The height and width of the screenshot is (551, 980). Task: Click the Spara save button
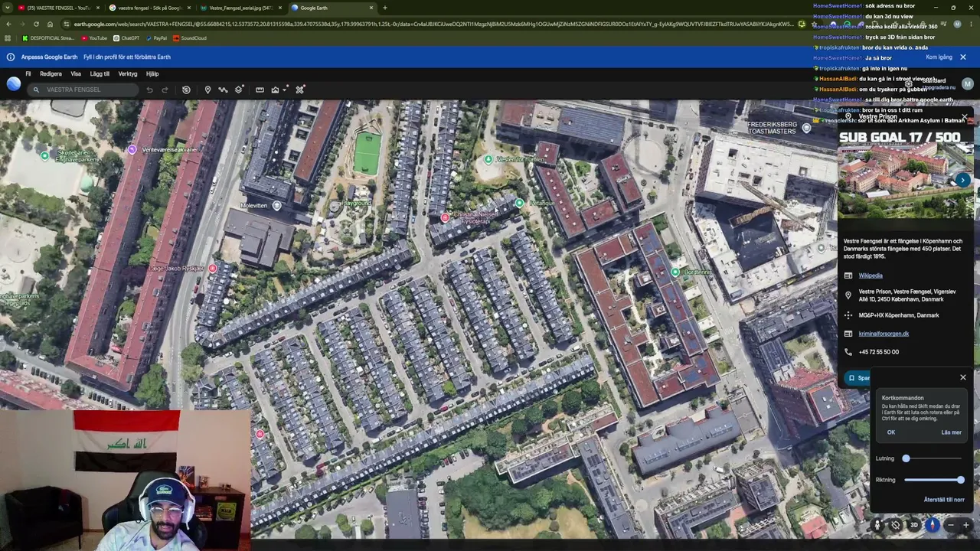[858, 378]
